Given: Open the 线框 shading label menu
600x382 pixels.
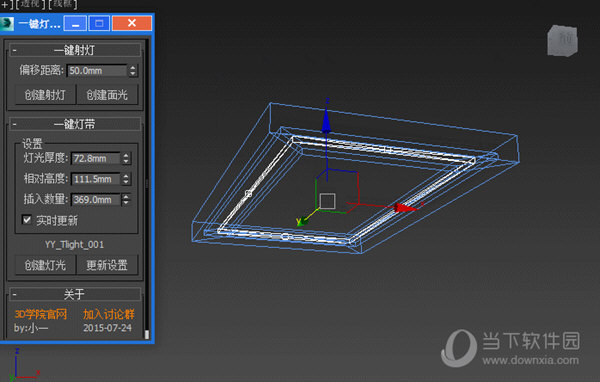Looking at the screenshot, I should click(x=63, y=5).
